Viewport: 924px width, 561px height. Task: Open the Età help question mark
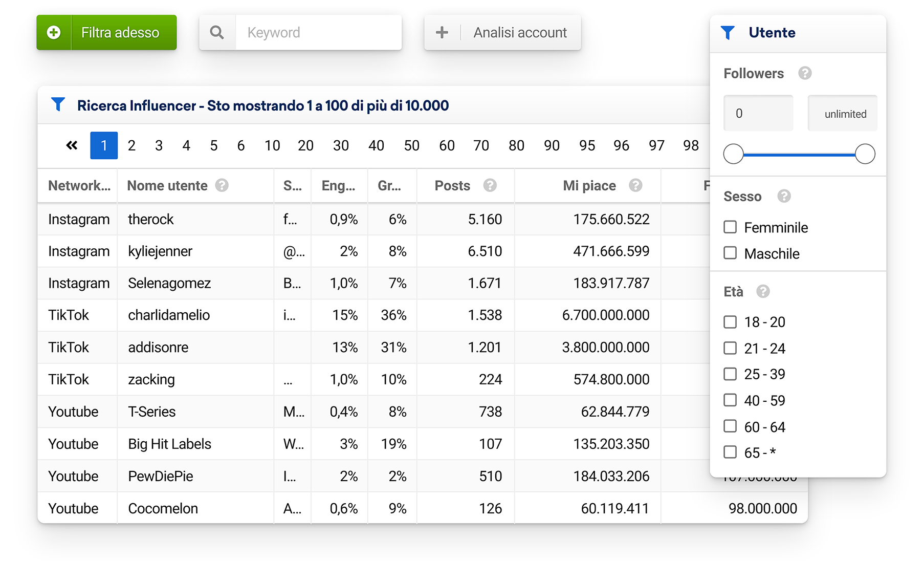763,292
